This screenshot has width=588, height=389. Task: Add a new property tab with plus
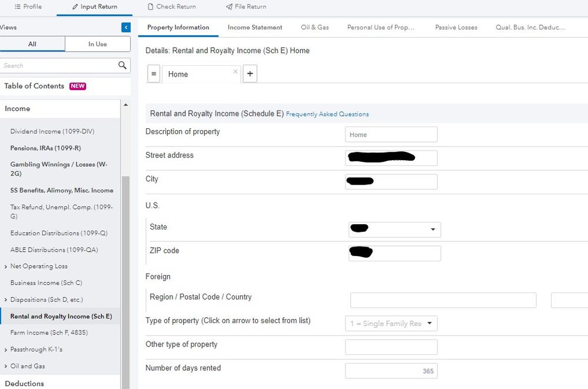click(250, 74)
